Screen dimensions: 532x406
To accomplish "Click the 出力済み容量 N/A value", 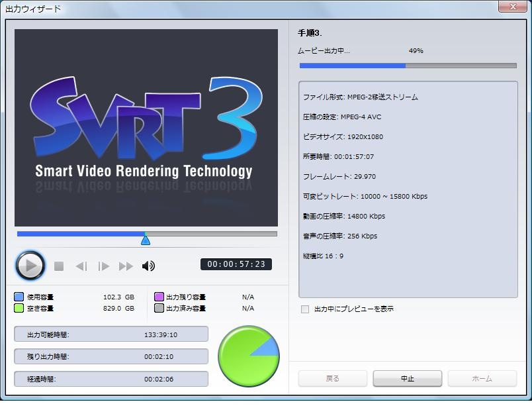I will point(248,308).
